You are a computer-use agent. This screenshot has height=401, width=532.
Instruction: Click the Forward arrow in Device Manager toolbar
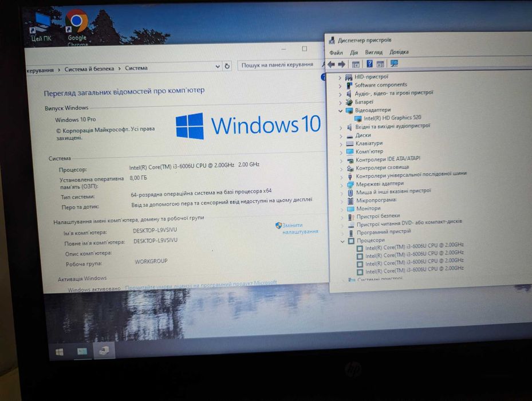[x=342, y=64]
